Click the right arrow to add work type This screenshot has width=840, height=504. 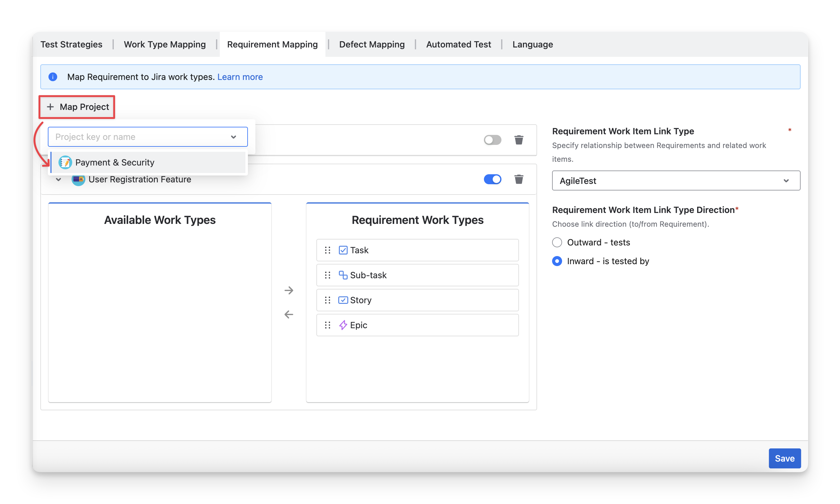289,290
